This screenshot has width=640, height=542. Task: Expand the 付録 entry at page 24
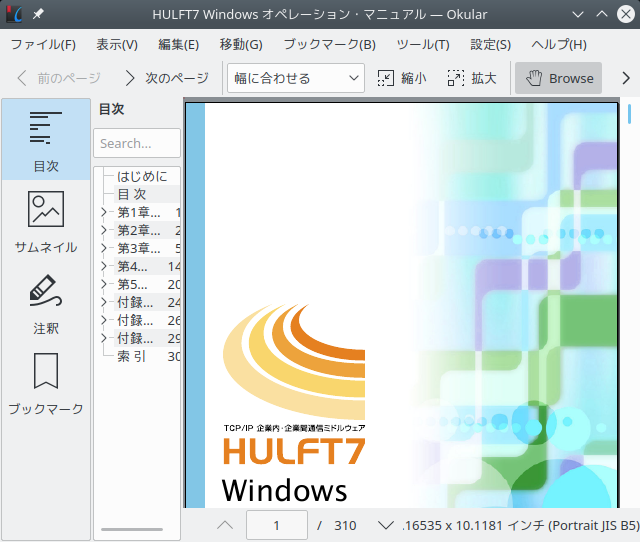[x=104, y=302]
